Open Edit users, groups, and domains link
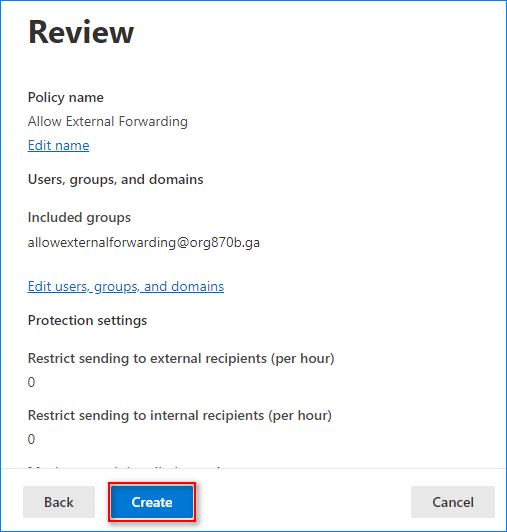 (126, 287)
